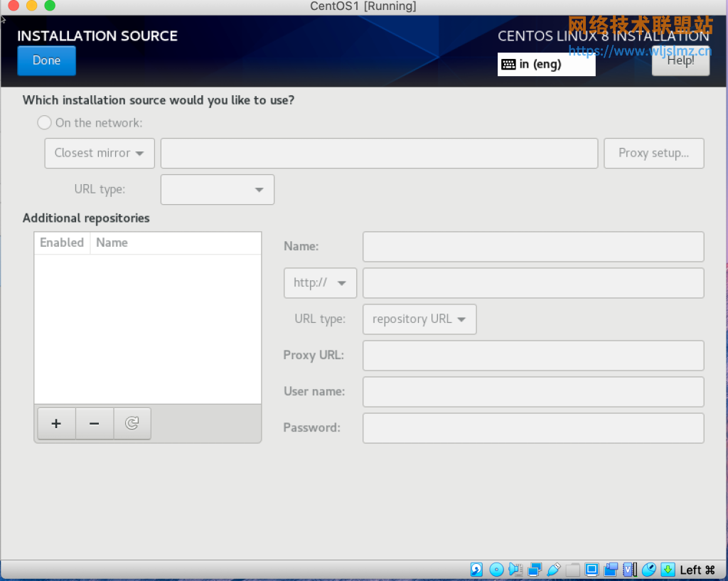Click the Enabled column header in repositories list
The height and width of the screenshot is (581, 728).
click(x=61, y=242)
